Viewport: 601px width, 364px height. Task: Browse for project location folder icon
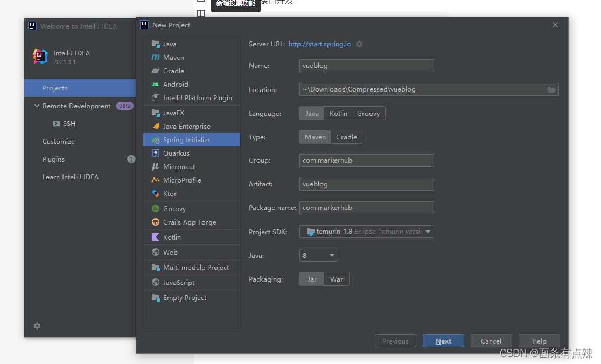tap(551, 90)
